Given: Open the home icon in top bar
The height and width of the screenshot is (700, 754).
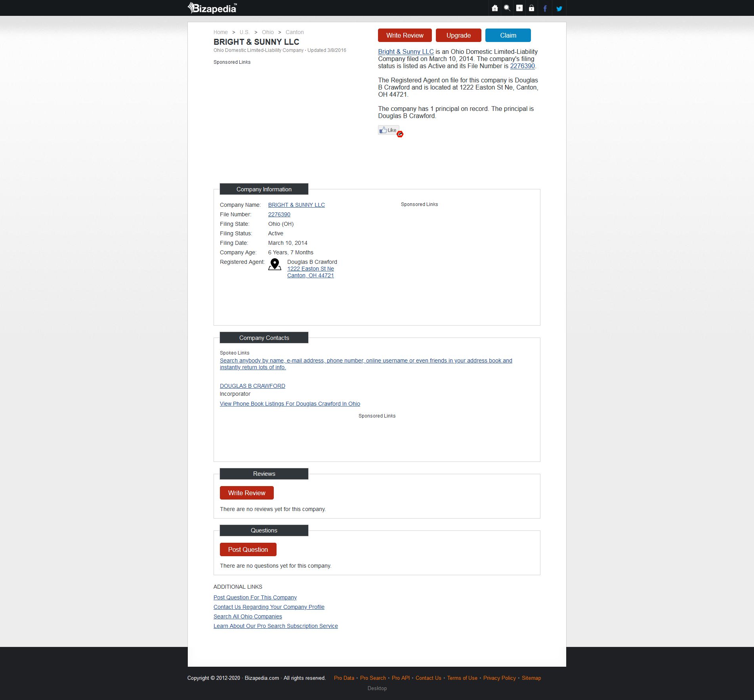Looking at the screenshot, I should [x=494, y=8].
